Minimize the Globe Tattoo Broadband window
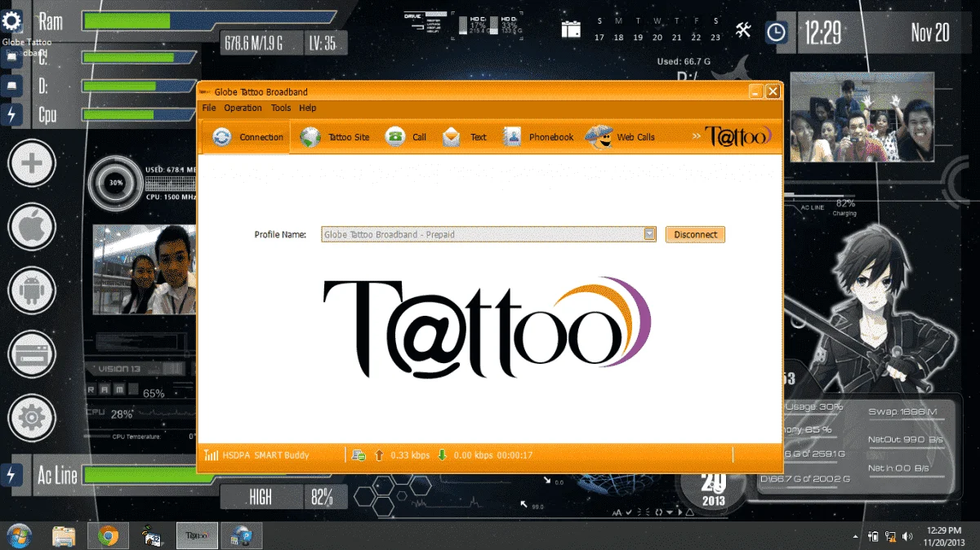This screenshot has width=980, height=550. coord(756,92)
